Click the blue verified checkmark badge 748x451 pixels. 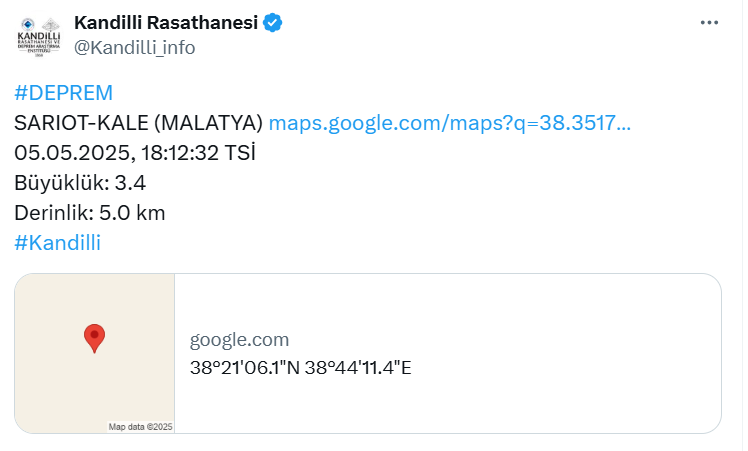point(273,23)
